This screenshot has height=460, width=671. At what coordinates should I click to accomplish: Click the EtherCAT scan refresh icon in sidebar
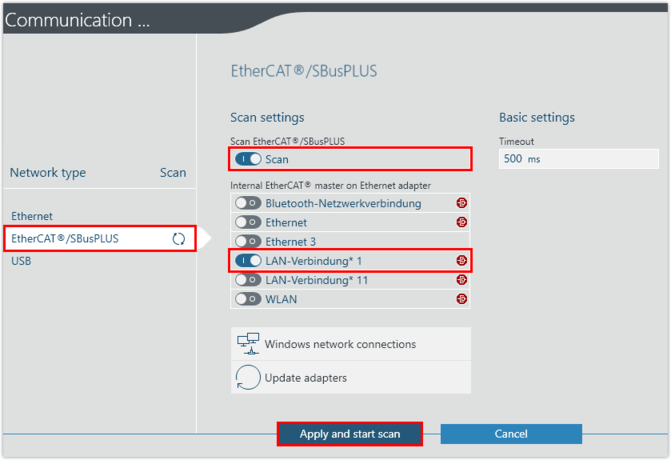pyautogui.click(x=179, y=239)
